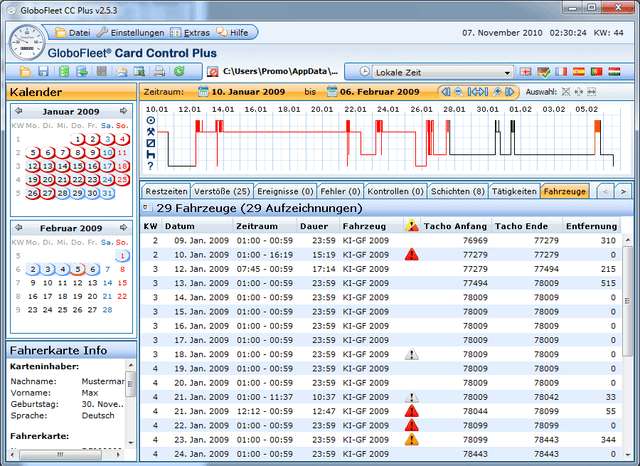Open the Lokale Zeit dropdown

coord(442,72)
